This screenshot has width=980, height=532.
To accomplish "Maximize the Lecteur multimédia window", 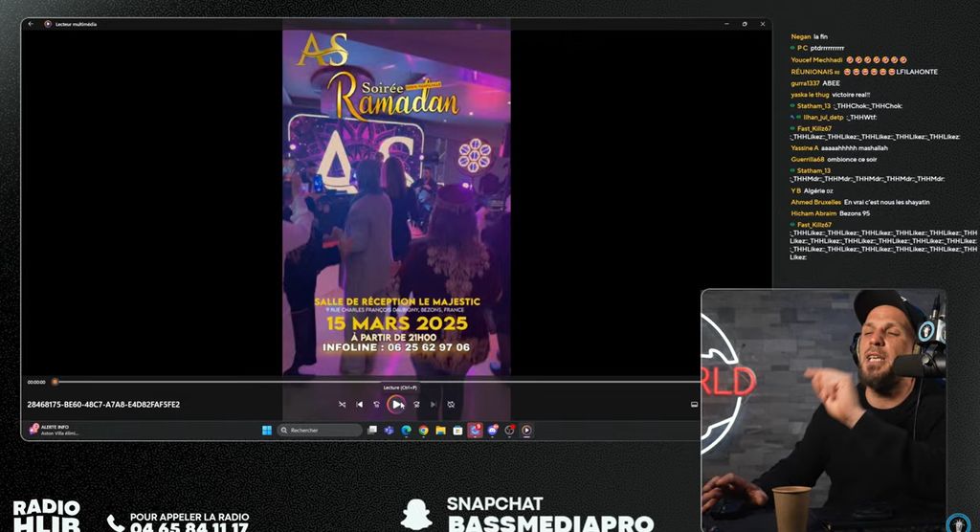I will (x=745, y=24).
